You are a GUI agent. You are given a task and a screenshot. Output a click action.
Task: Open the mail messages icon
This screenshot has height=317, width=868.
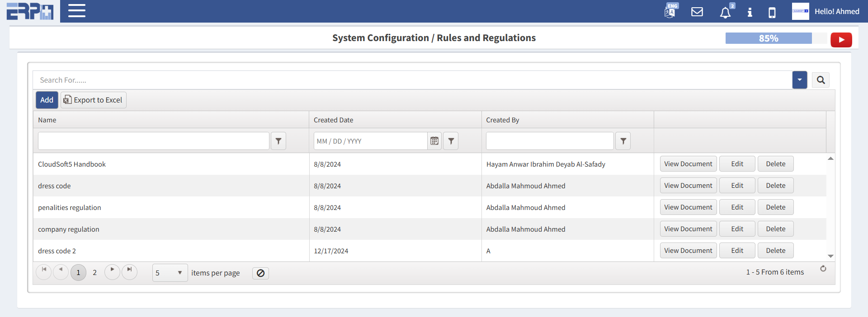697,12
